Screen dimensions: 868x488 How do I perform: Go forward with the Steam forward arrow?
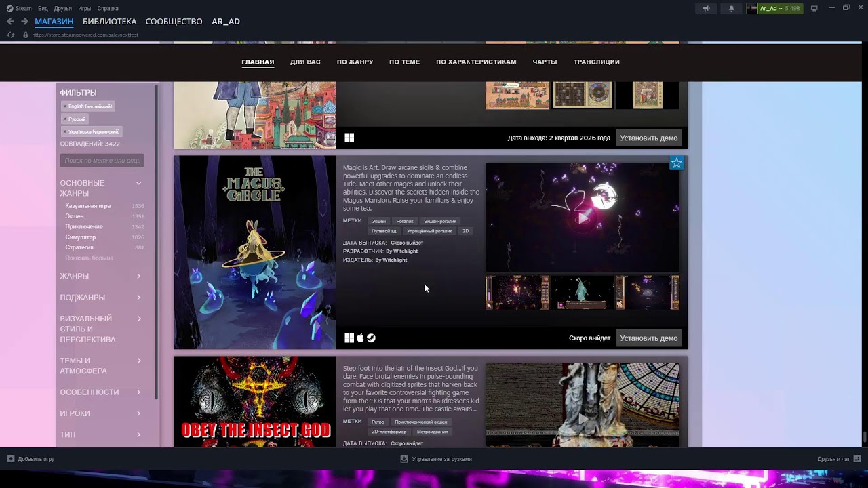click(24, 22)
